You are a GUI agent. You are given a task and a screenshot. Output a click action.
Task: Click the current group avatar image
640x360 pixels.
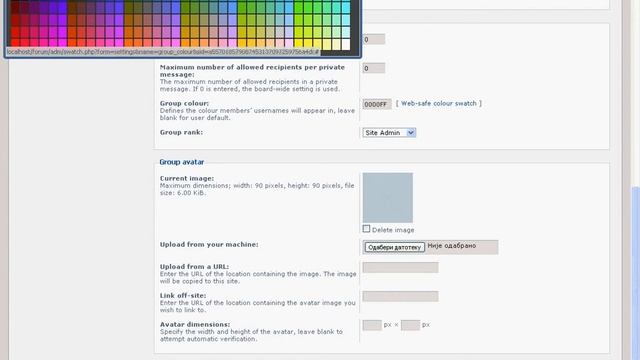click(x=388, y=198)
